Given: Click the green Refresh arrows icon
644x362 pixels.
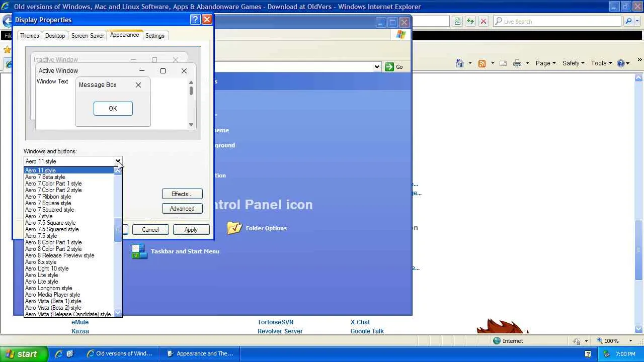Looking at the screenshot, I should 470,22.
